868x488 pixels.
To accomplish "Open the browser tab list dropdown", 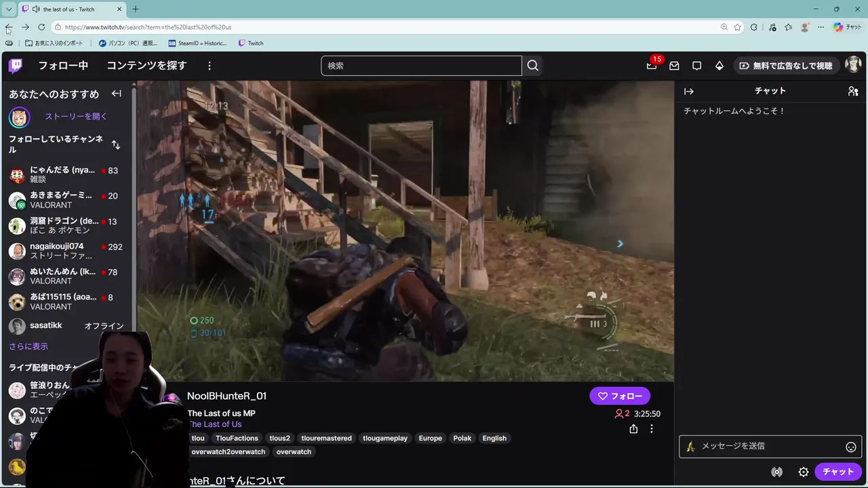I will click(x=9, y=9).
